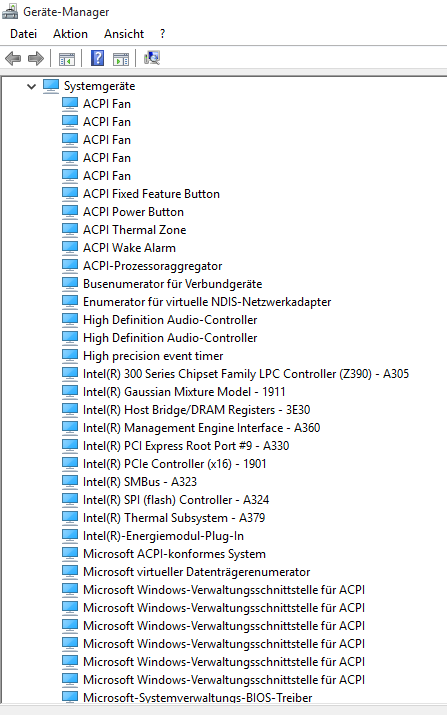The height and width of the screenshot is (715, 447).
Task: Open the ? help menu
Action: [x=163, y=34]
